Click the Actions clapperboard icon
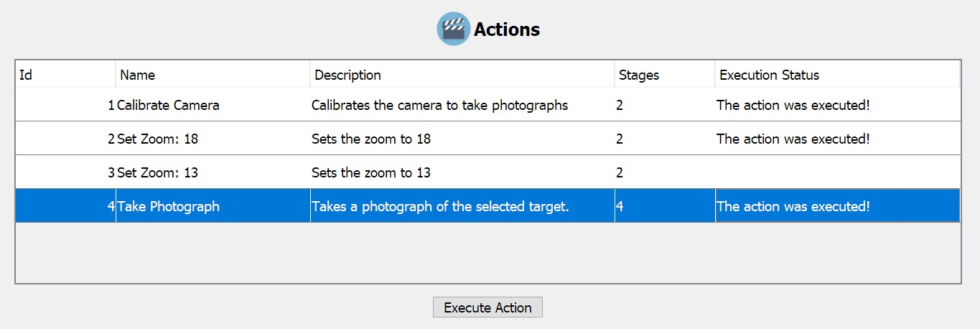The image size is (980, 329). coord(453,29)
